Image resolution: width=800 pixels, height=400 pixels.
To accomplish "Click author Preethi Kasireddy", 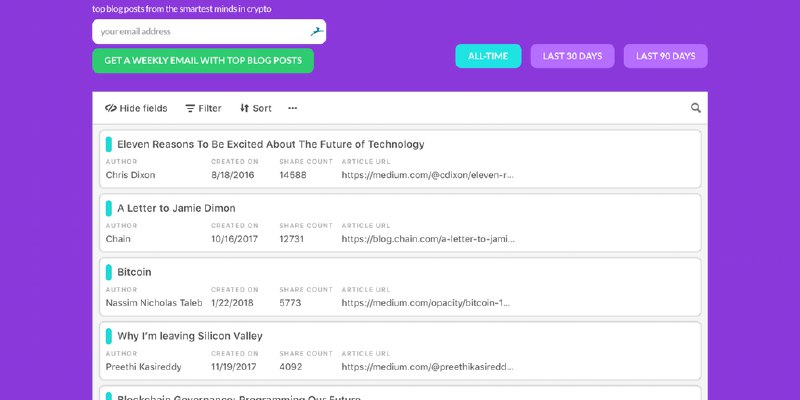I will (x=143, y=367).
